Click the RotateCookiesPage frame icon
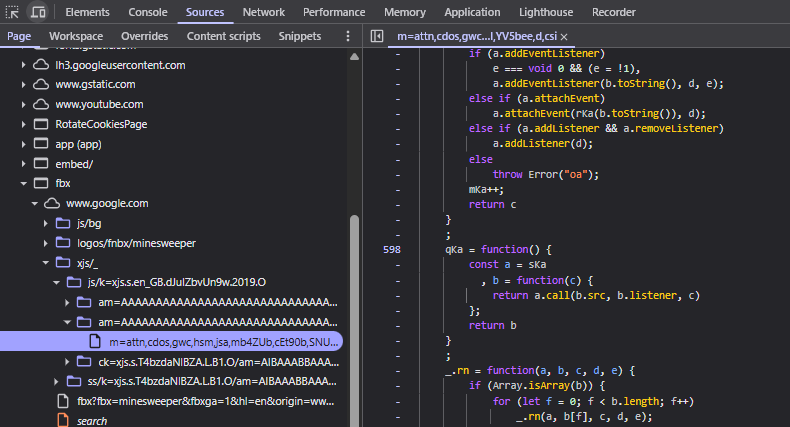The image size is (790, 427). (41, 124)
